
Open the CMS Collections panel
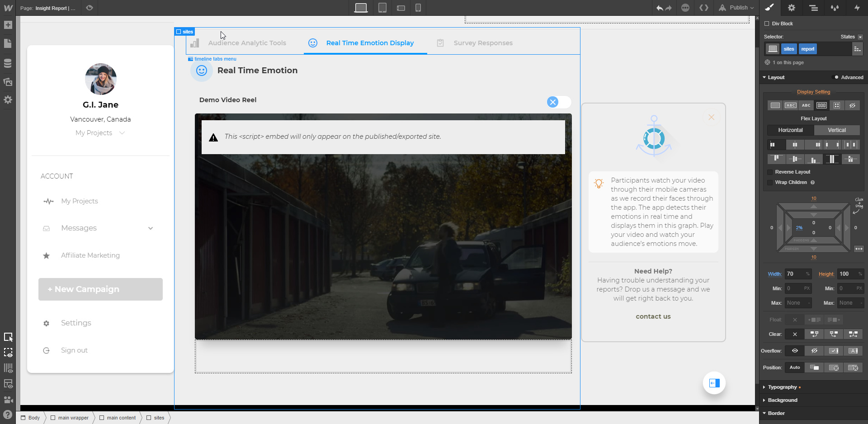point(8,63)
